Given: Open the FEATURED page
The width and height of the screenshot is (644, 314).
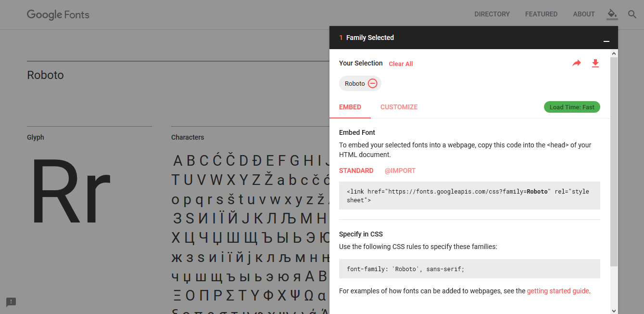Looking at the screenshot, I should [541, 14].
